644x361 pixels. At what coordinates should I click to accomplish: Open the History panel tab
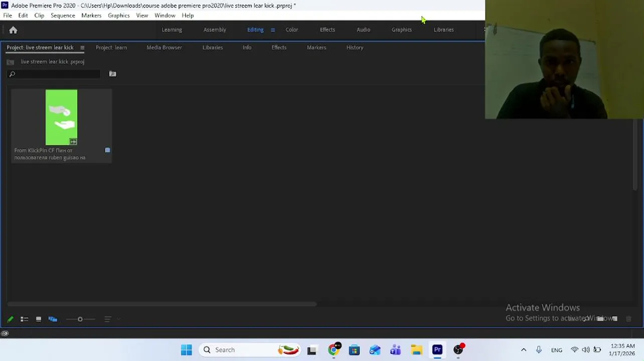[355, 48]
